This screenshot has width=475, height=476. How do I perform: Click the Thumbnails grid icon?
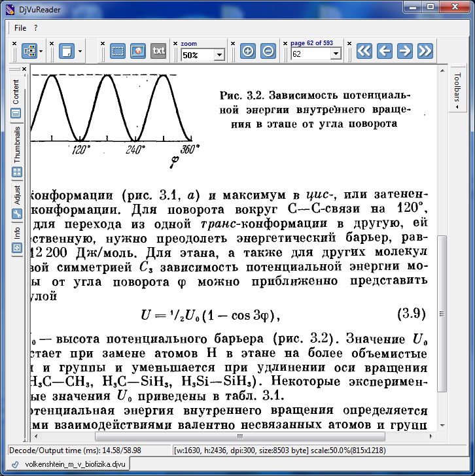[17, 172]
